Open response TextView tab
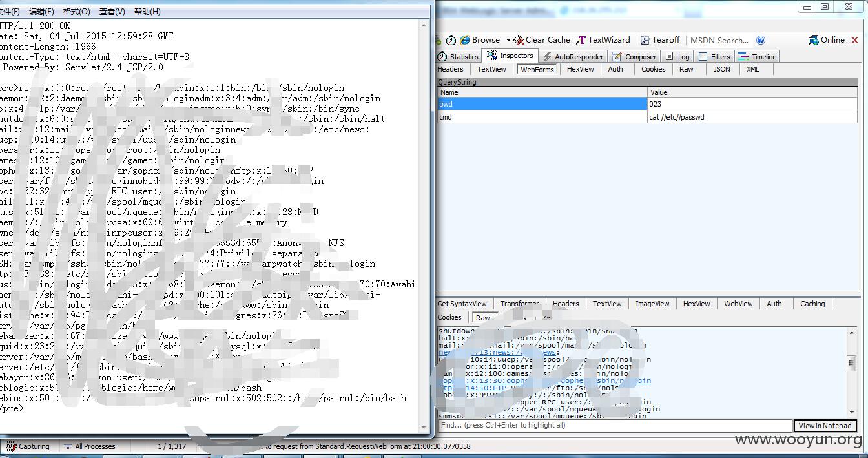The image size is (868, 458). click(607, 304)
